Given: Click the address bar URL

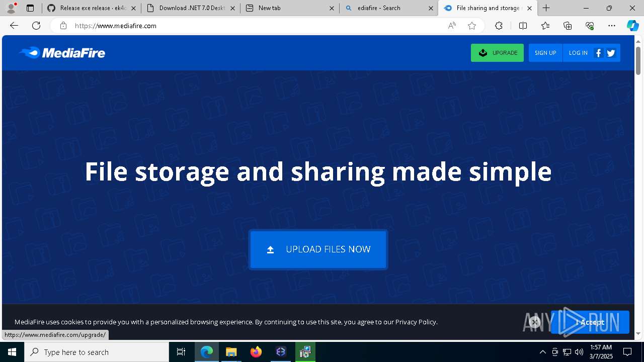Looking at the screenshot, I should coord(116,26).
